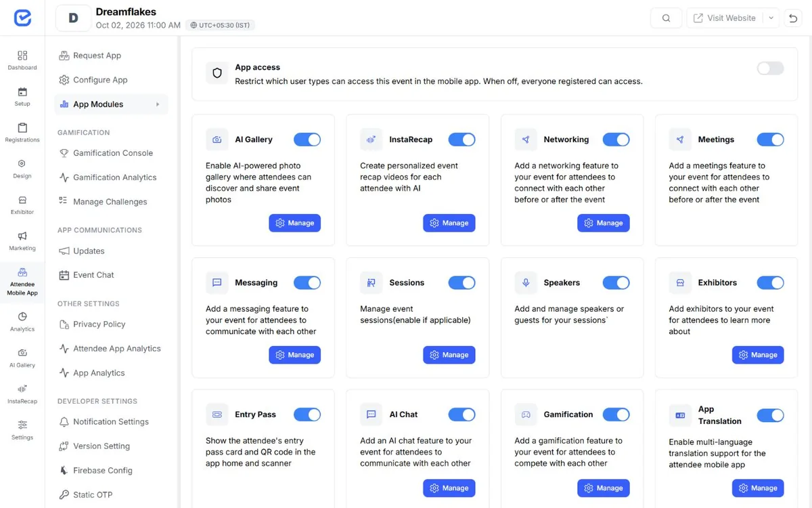Turn off the Messaging toggle
This screenshot has width=812, height=508.
click(x=307, y=282)
